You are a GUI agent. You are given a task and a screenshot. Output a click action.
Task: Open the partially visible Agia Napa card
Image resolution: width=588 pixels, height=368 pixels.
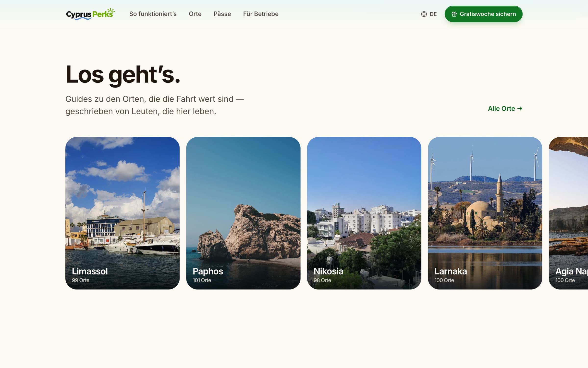click(x=568, y=213)
